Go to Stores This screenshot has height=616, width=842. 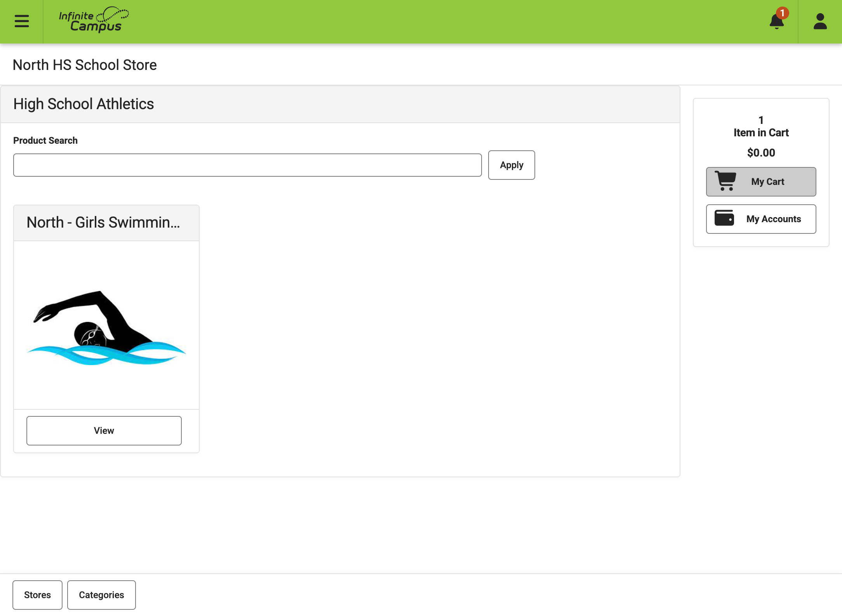coord(37,595)
